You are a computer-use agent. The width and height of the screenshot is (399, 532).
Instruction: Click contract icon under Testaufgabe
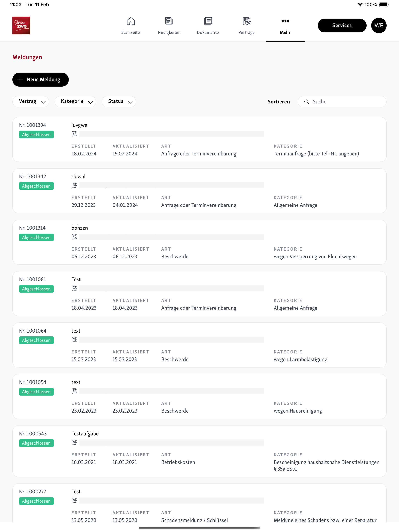pos(75,442)
